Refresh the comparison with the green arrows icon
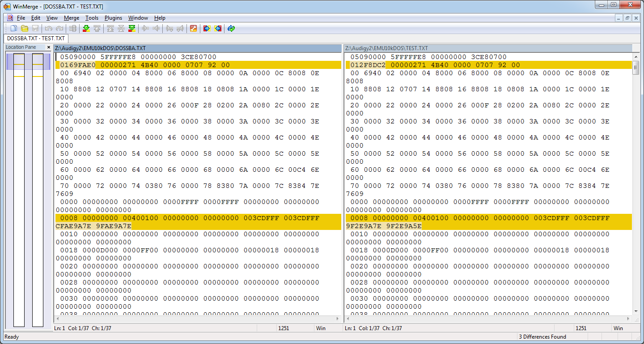The image size is (644, 344). point(231,29)
